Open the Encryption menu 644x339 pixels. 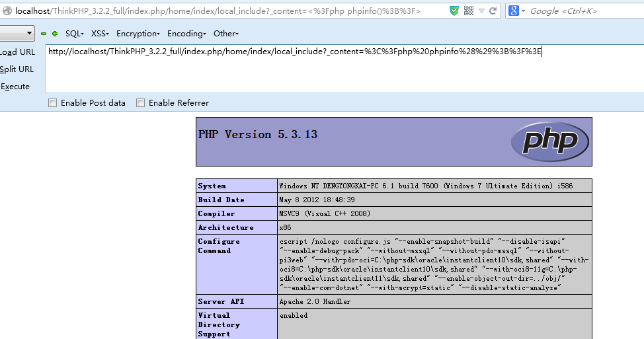coord(138,34)
